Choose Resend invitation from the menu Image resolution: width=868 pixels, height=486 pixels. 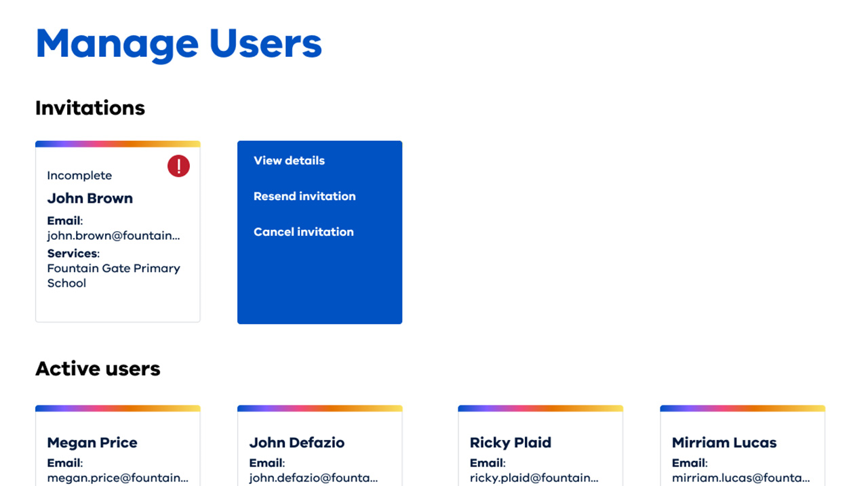[x=304, y=197]
